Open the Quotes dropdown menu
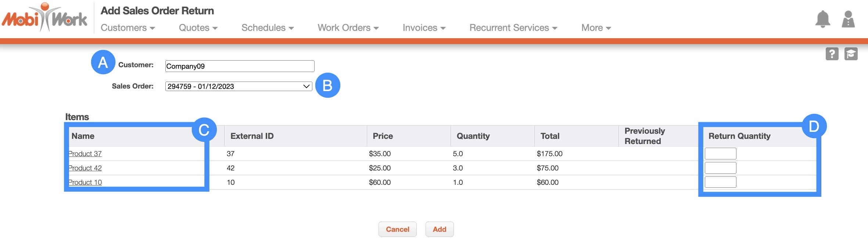The height and width of the screenshot is (252, 868). [198, 28]
